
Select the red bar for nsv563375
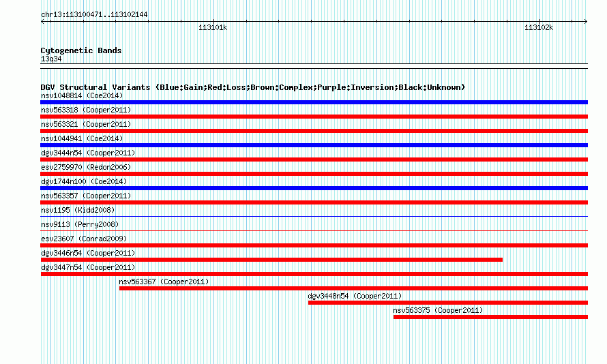click(490, 317)
